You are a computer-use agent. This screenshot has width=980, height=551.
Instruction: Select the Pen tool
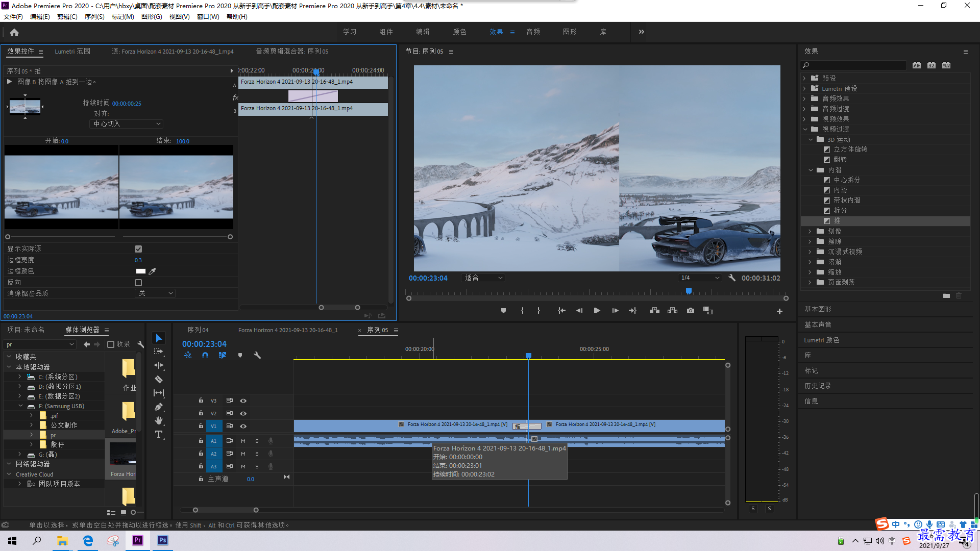[159, 407]
